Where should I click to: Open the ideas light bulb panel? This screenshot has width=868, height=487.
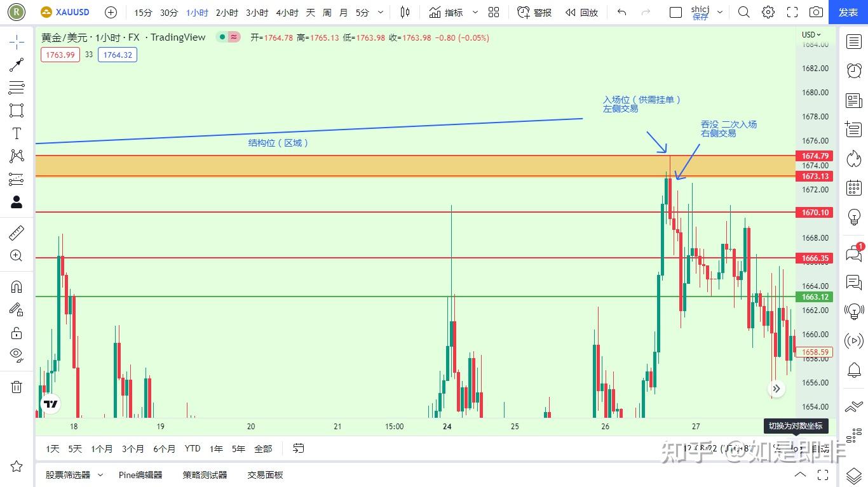point(854,217)
